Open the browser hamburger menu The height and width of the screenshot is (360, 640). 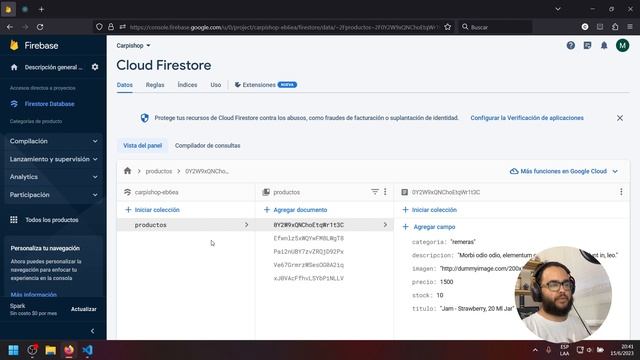(630, 27)
